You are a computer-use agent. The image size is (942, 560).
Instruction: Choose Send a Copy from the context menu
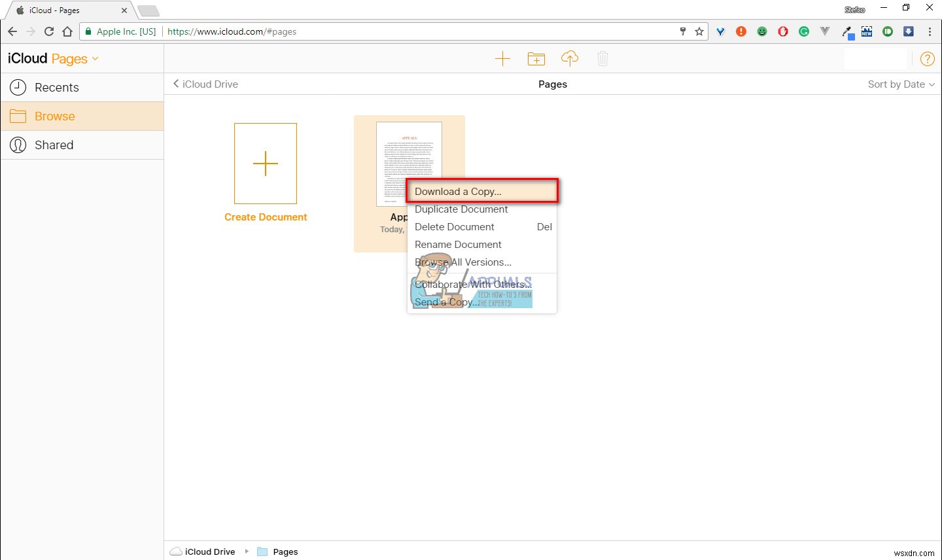click(482, 302)
